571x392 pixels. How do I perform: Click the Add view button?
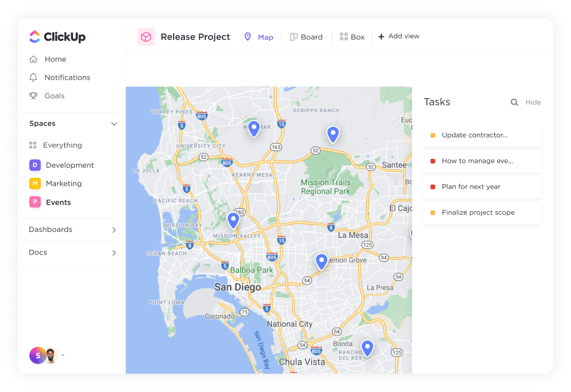(399, 36)
